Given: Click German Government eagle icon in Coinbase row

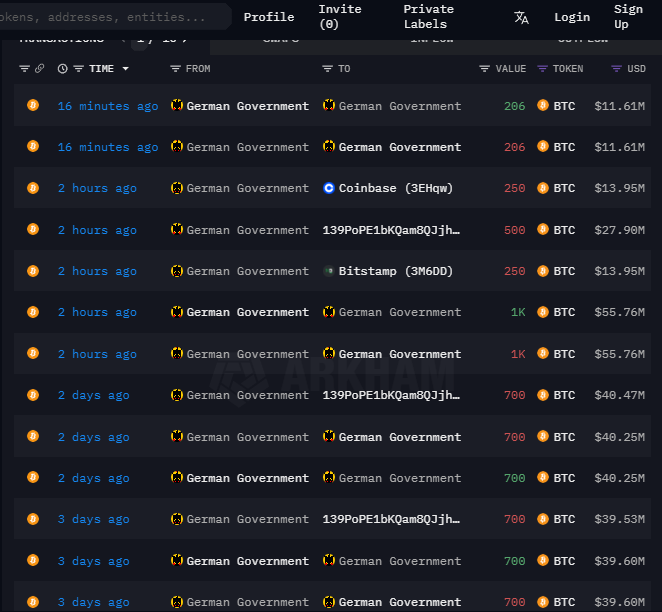Looking at the screenshot, I should coord(177,188).
